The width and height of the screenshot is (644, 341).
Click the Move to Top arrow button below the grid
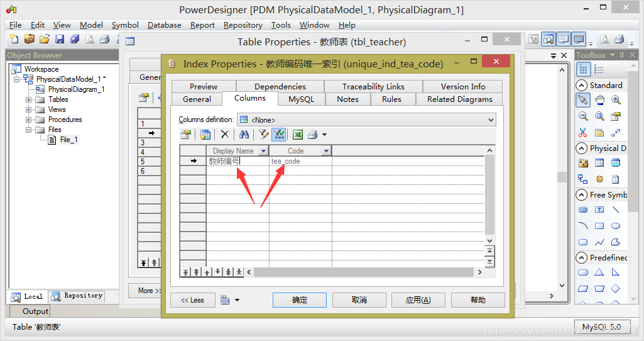(x=186, y=272)
